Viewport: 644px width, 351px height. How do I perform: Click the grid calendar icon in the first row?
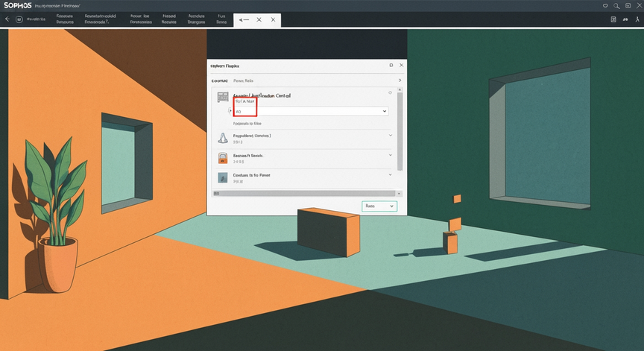(223, 97)
